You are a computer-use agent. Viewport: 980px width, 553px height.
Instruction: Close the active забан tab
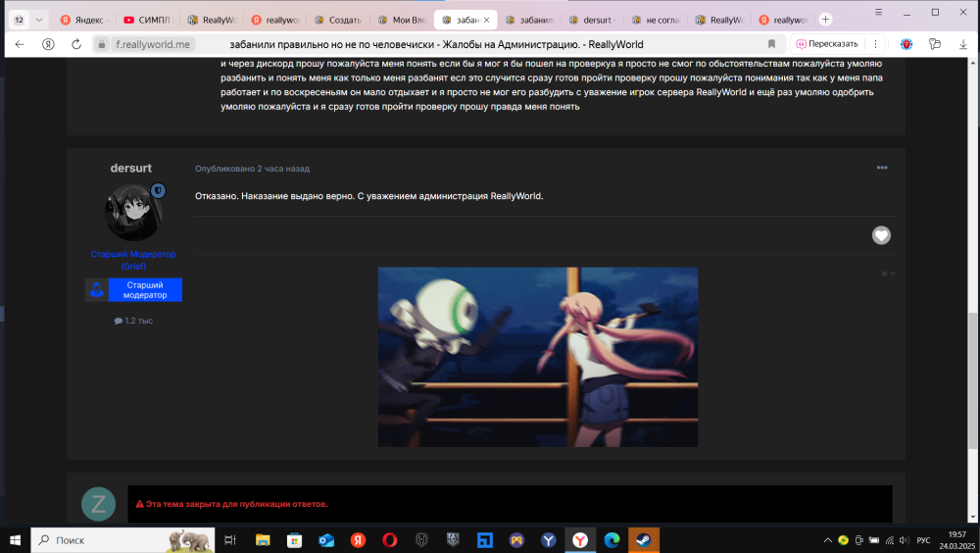pos(486,20)
